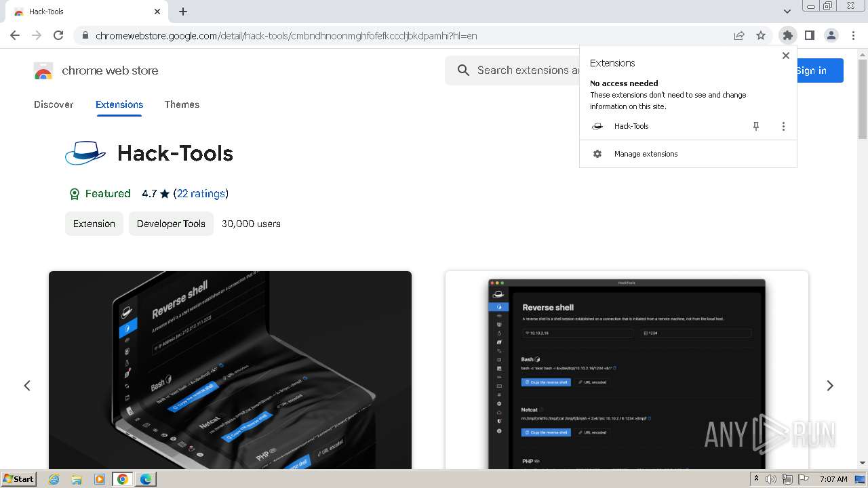Image resolution: width=868 pixels, height=488 pixels.
Task: Click the 7:07 AM clock
Action: (x=833, y=479)
